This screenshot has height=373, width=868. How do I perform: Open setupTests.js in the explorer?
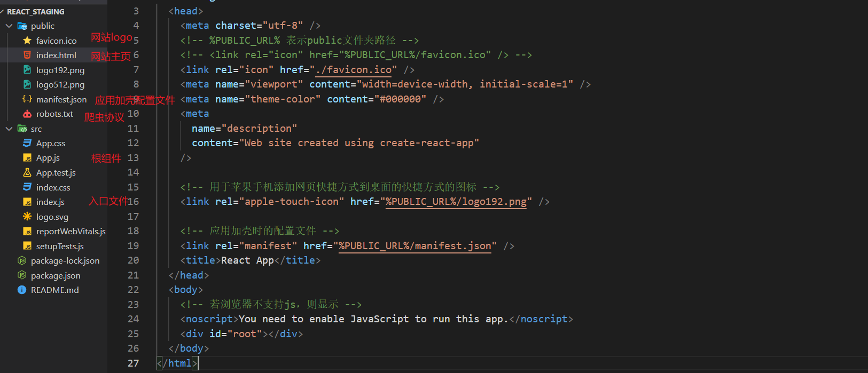[60, 246]
